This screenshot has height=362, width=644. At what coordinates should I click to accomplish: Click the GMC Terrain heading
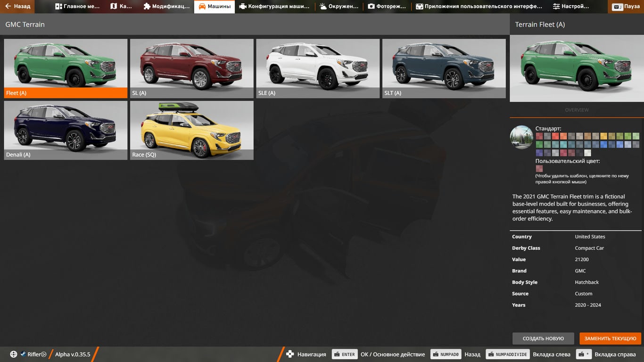click(x=25, y=25)
